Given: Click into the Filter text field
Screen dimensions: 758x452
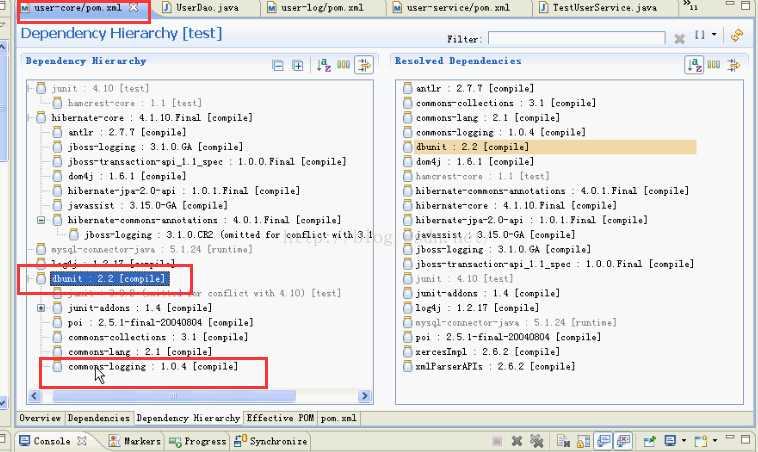Looking at the screenshot, I should tap(576, 39).
